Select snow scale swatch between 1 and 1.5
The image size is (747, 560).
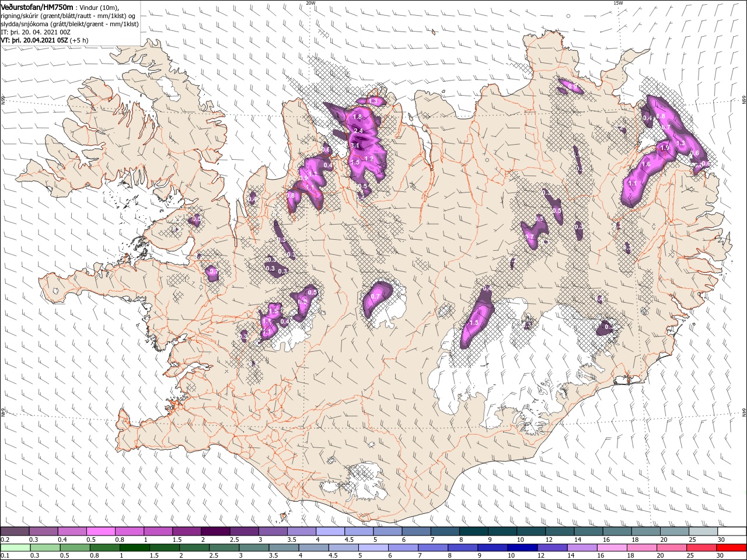pyautogui.click(x=158, y=531)
